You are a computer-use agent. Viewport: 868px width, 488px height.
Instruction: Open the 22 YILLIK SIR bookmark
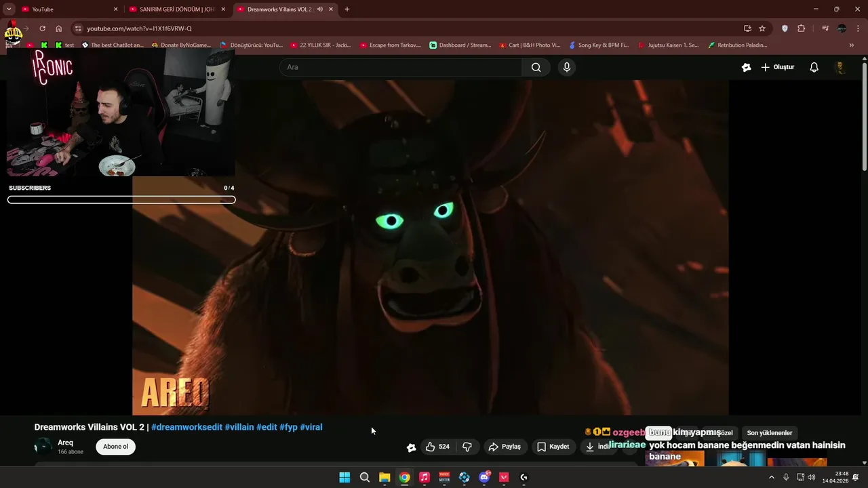click(321, 45)
